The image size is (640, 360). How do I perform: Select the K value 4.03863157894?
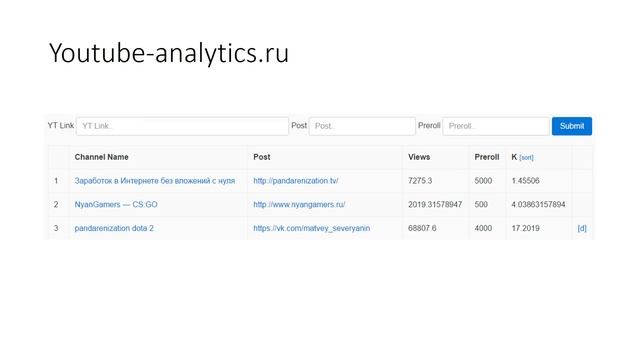(538, 204)
